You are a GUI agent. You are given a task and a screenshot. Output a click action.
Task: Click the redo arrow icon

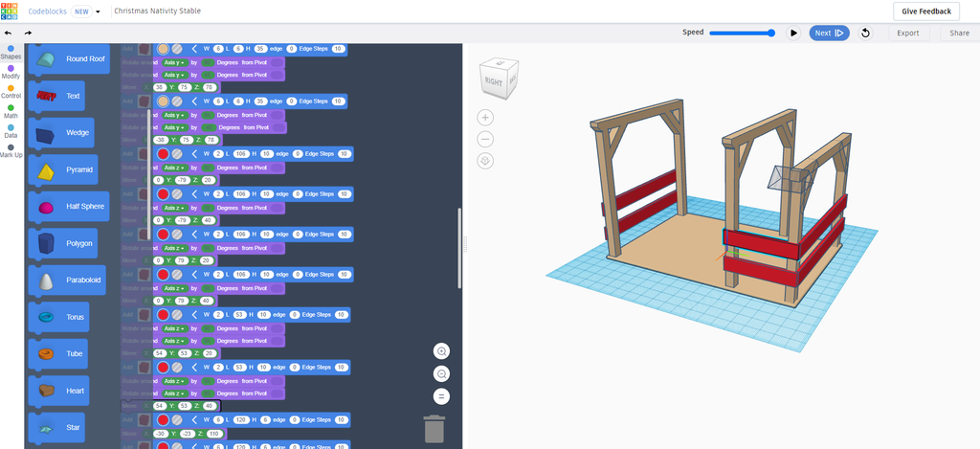pos(29,33)
